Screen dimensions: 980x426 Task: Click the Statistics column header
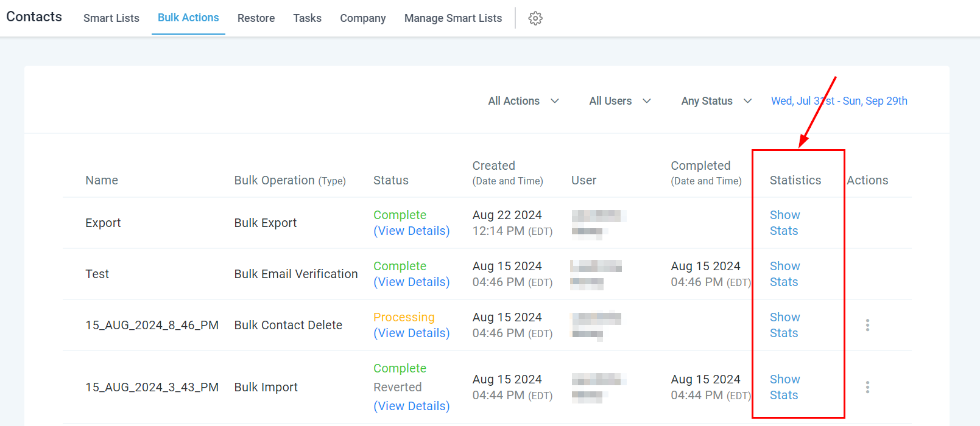pos(795,180)
